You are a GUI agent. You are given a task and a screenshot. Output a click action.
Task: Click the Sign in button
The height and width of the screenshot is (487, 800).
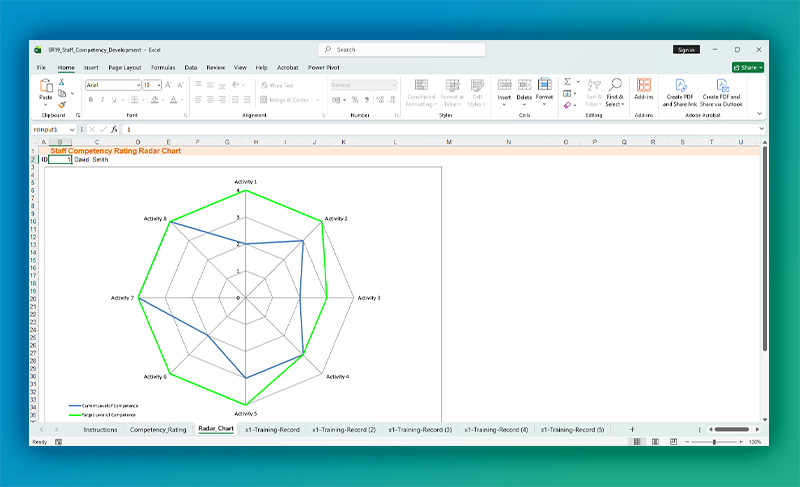[686, 49]
